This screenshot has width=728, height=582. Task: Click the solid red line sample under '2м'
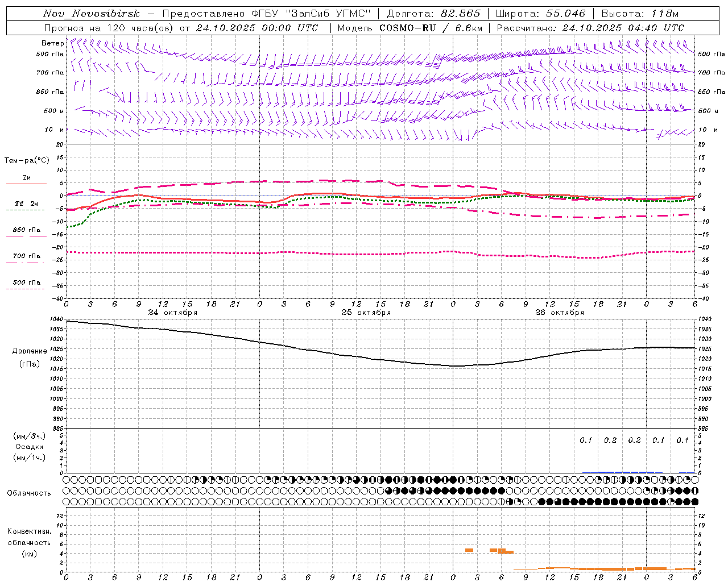point(27,184)
